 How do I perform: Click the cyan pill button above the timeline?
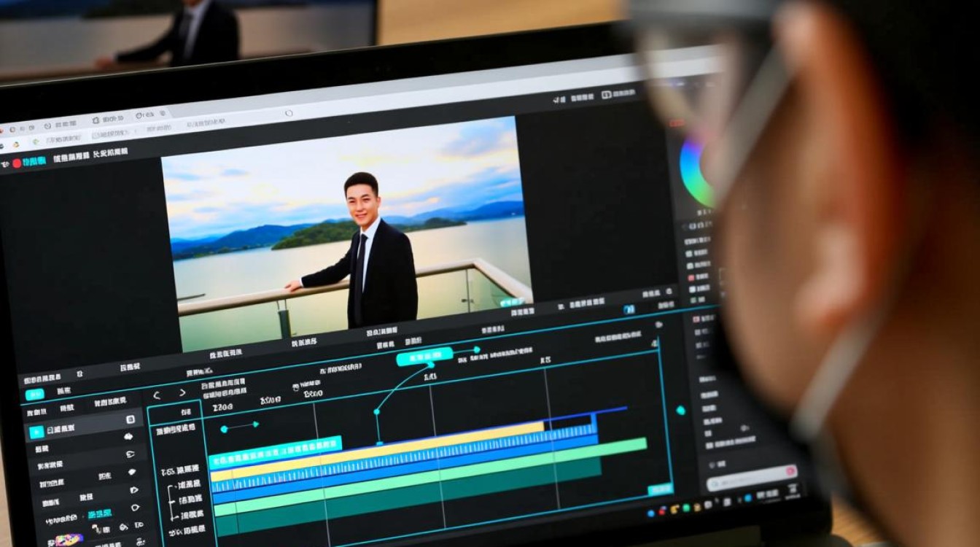(x=424, y=357)
